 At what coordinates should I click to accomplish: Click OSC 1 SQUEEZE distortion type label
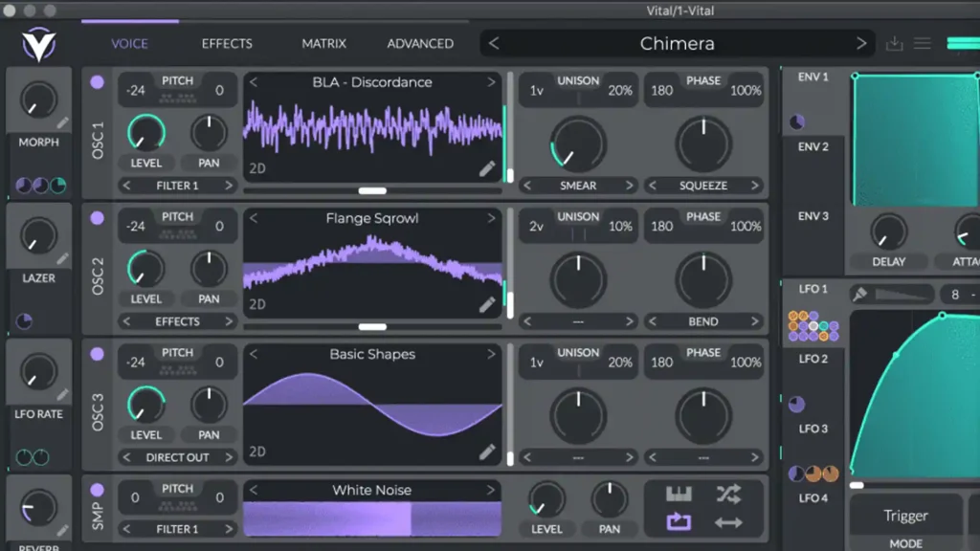coord(703,186)
